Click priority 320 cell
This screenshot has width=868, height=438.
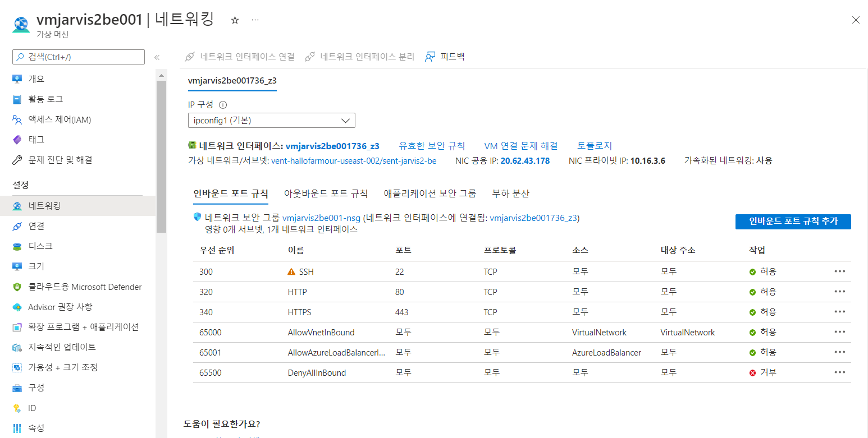coord(206,292)
